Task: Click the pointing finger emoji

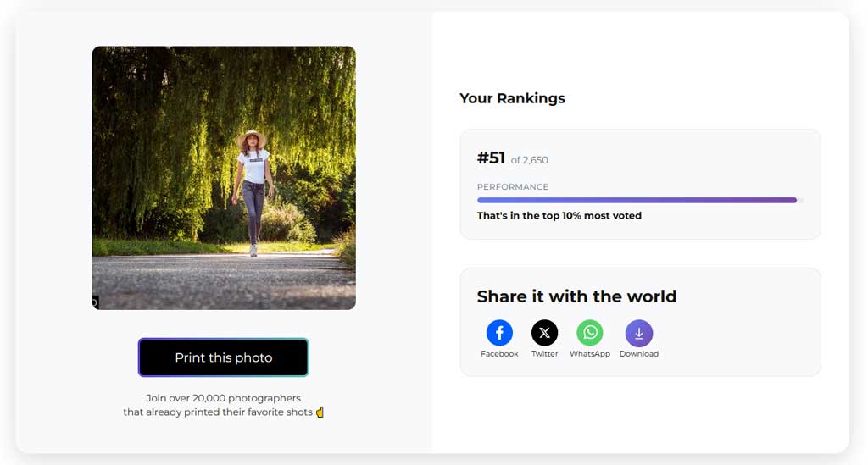Action: 320,412
